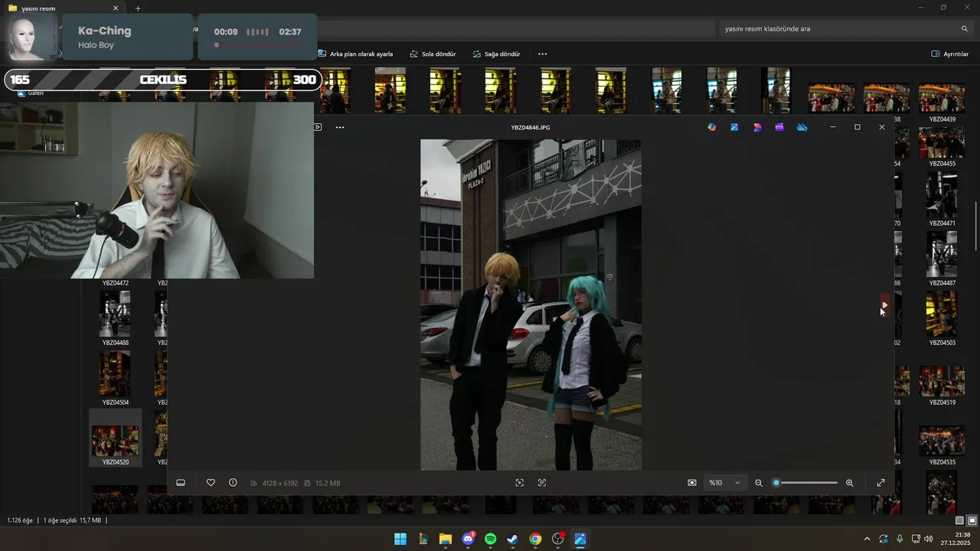Add a new Explorer tab
Image resolution: width=980 pixels, height=551 pixels.
coord(138,8)
